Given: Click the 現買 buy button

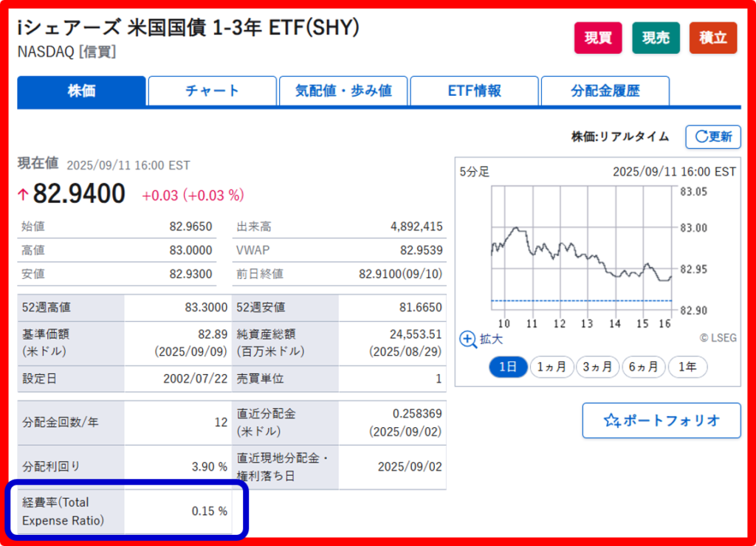Looking at the screenshot, I should tap(598, 38).
